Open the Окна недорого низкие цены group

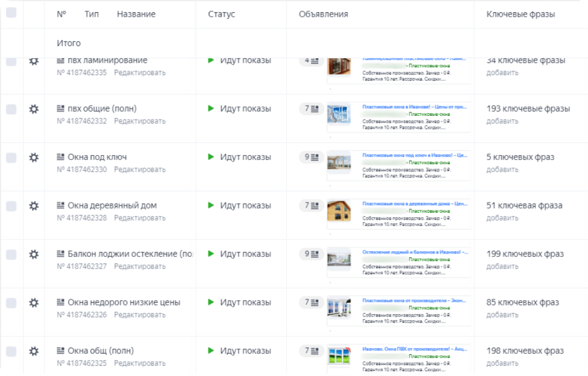pyautogui.click(x=124, y=302)
